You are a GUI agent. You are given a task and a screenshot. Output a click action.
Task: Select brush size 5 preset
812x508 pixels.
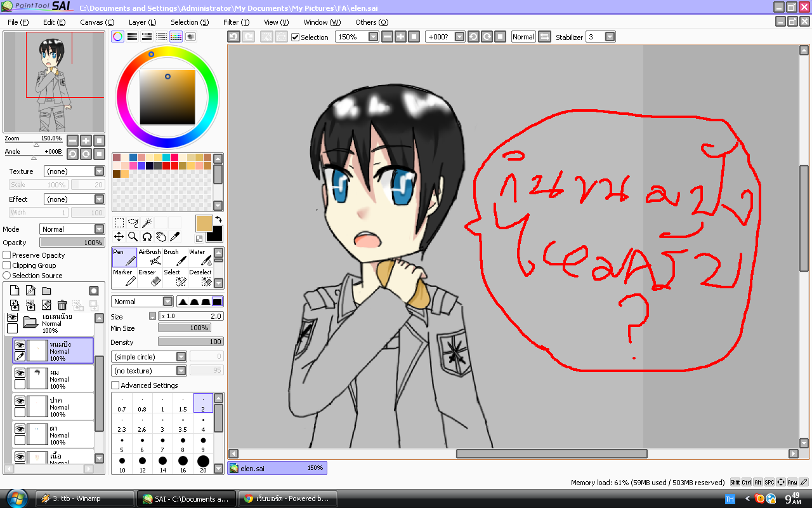pos(122,444)
